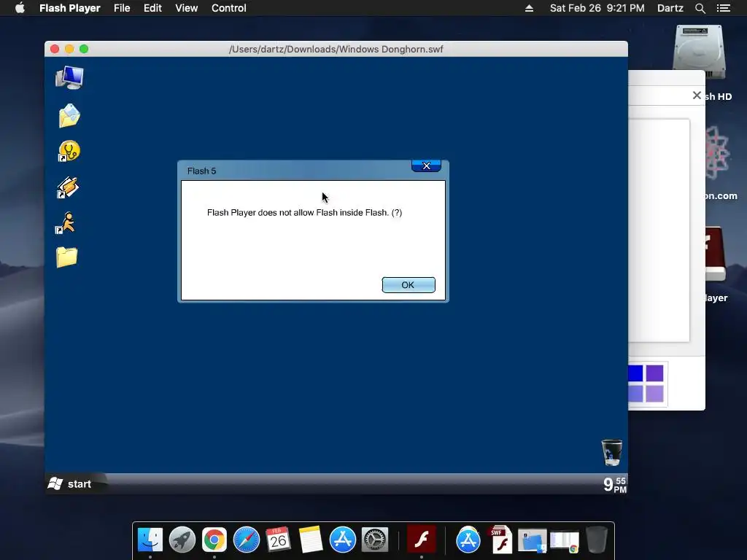This screenshot has height=560, width=747.
Task: Open Finder from the Dock
Action: click(x=150, y=540)
